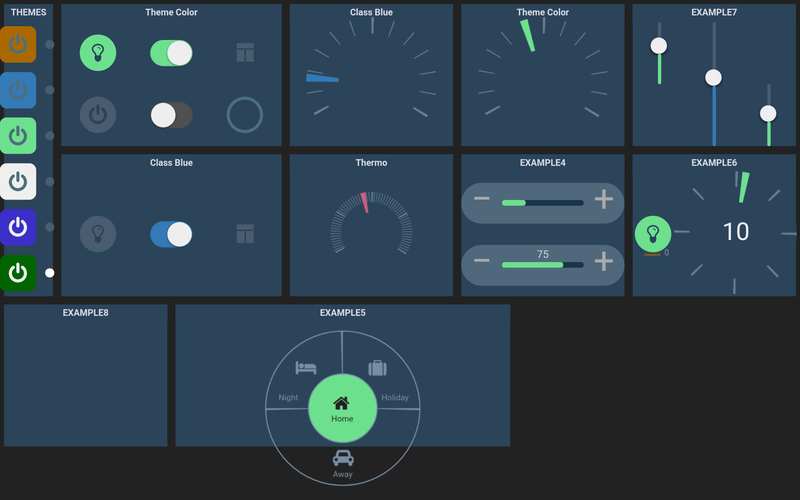Click the middle blue slider knob in EXAMPLE7

pos(713,78)
